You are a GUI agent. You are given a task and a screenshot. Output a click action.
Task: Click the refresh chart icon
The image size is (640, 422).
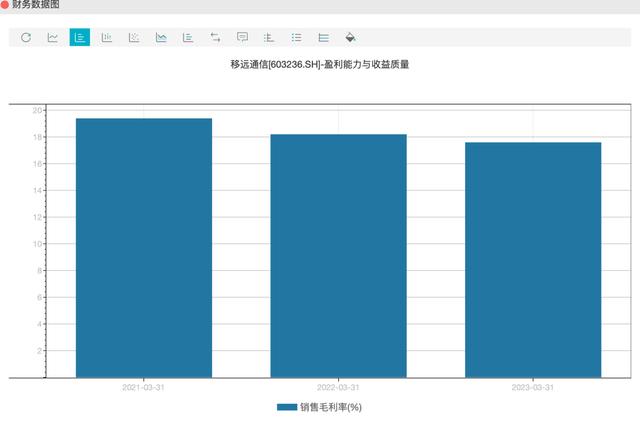click(26, 38)
